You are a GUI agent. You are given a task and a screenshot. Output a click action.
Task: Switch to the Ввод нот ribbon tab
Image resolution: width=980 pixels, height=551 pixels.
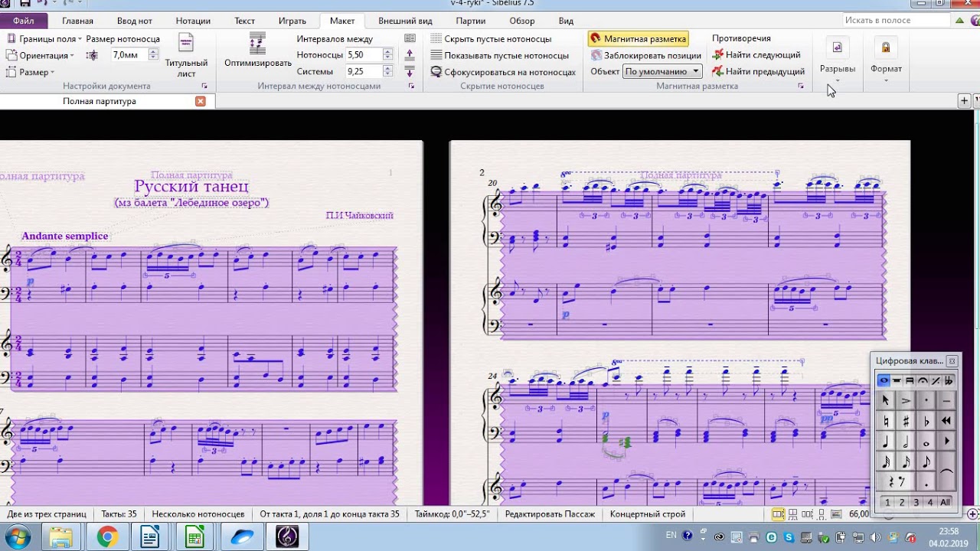point(134,21)
